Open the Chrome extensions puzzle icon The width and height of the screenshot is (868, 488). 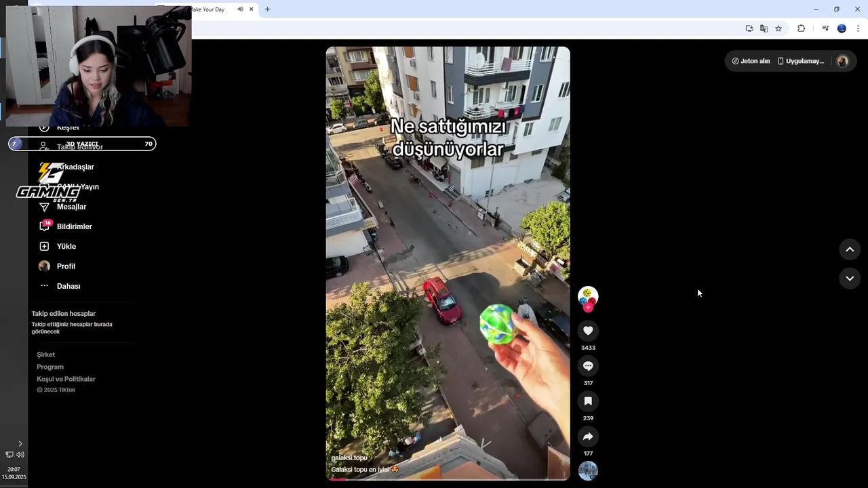pyautogui.click(x=801, y=28)
